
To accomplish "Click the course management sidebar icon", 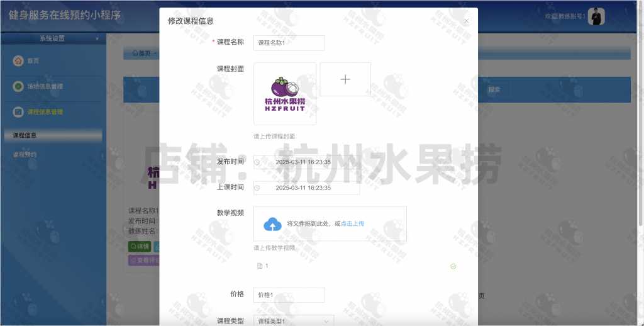I will (18, 112).
